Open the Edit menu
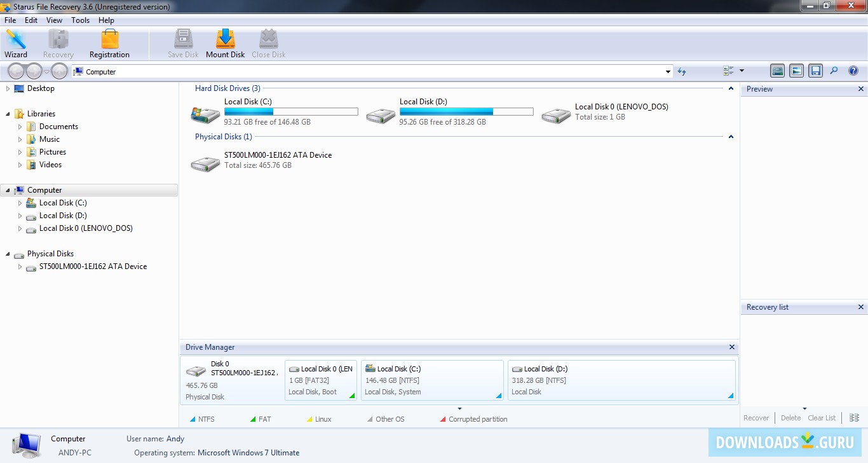Screen dimensions: 868x463 click(31, 20)
